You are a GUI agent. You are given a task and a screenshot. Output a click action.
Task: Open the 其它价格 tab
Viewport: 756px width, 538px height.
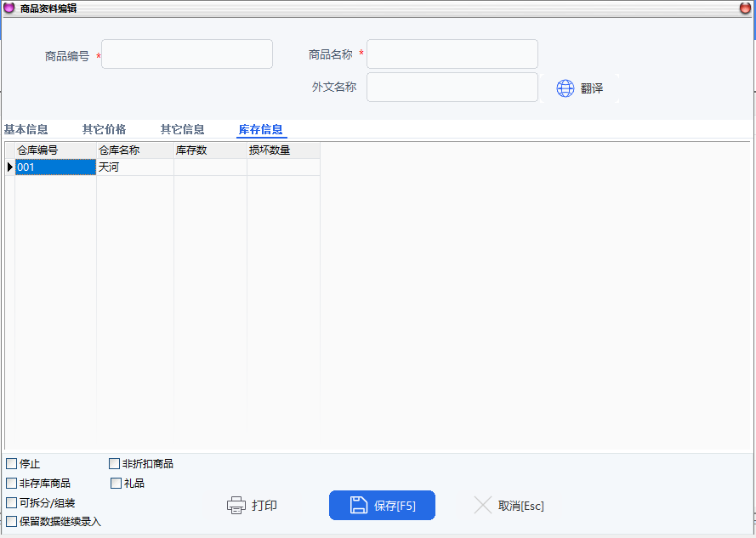click(104, 130)
